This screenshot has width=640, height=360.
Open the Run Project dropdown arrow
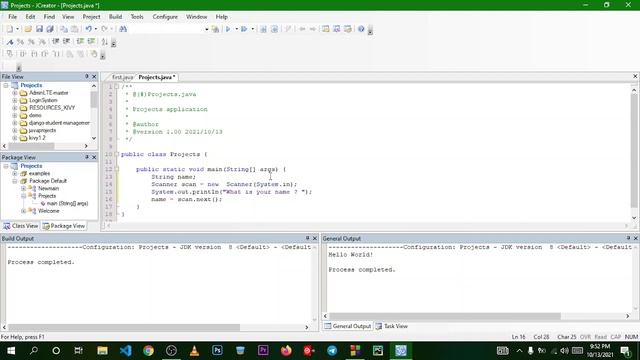click(252, 29)
